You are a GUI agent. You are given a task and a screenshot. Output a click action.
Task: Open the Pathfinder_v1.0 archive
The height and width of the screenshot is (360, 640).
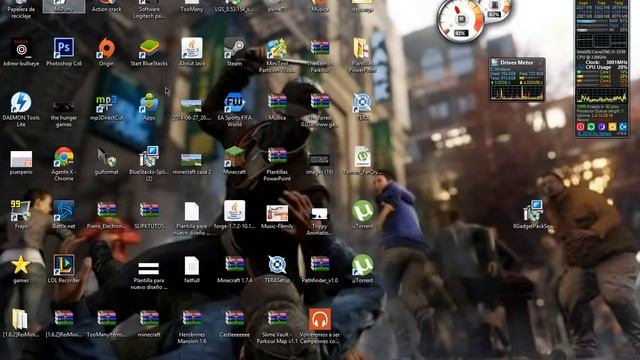(320, 264)
